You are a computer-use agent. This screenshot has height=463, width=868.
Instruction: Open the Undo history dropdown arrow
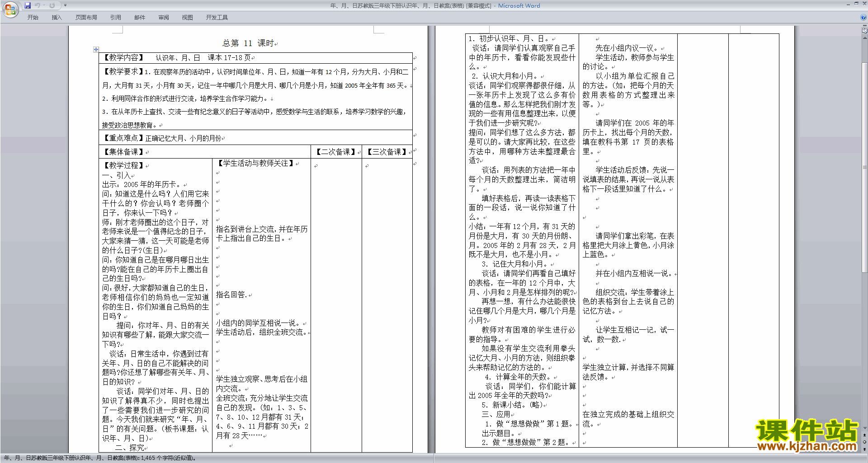click(44, 5)
